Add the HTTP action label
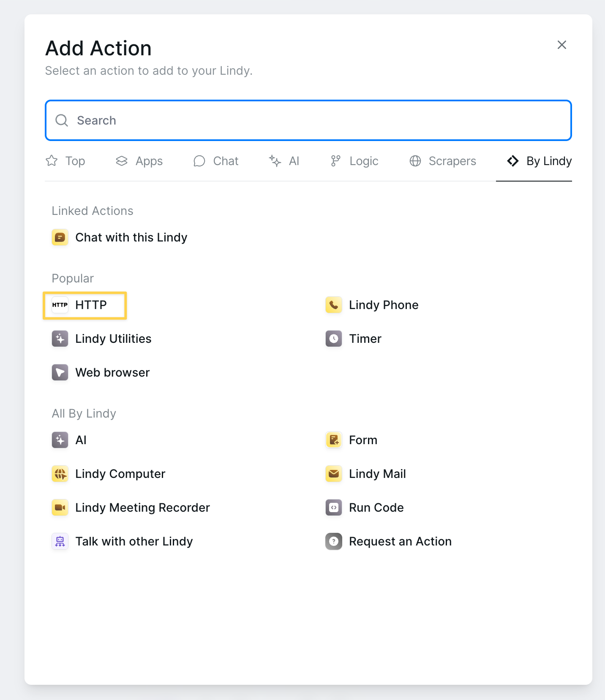This screenshot has height=700, width=605. tap(91, 305)
